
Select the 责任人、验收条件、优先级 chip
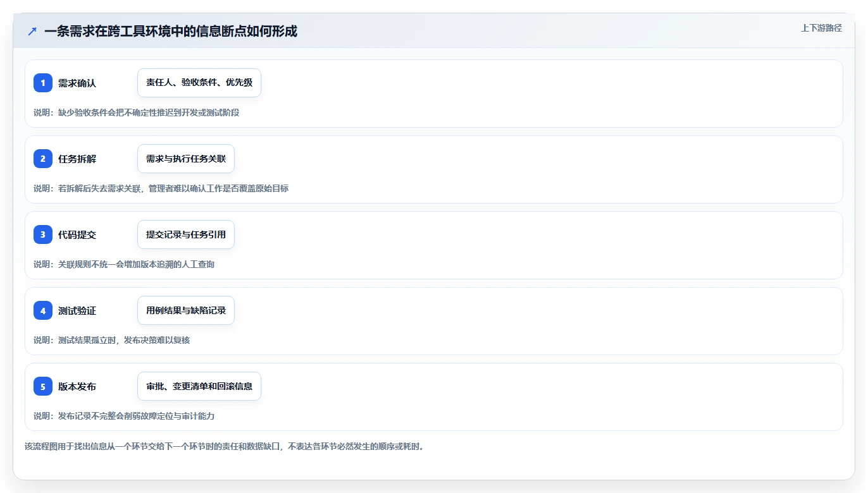(199, 83)
